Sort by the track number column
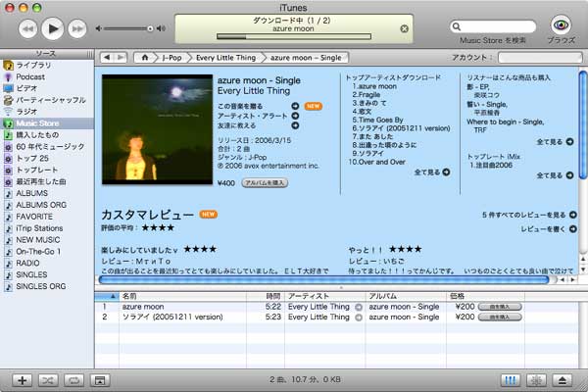This screenshot has width=588, height=392. click(x=107, y=296)
